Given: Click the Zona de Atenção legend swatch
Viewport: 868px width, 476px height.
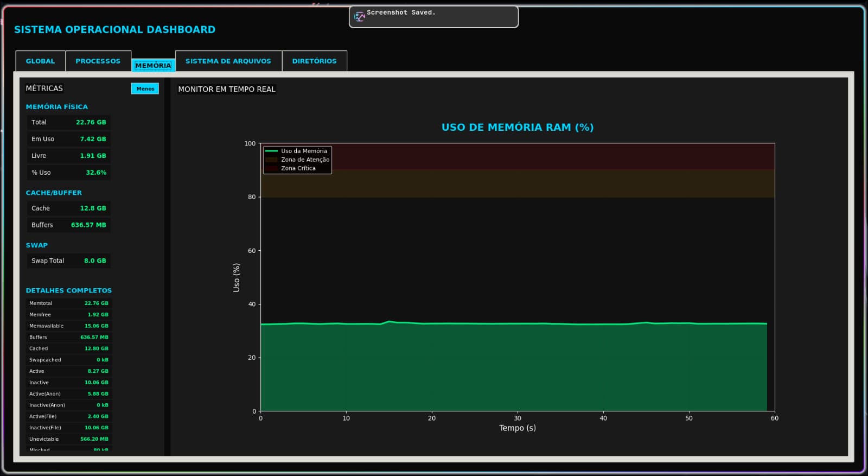Looking at the screenshot, I should coord(271,160).
